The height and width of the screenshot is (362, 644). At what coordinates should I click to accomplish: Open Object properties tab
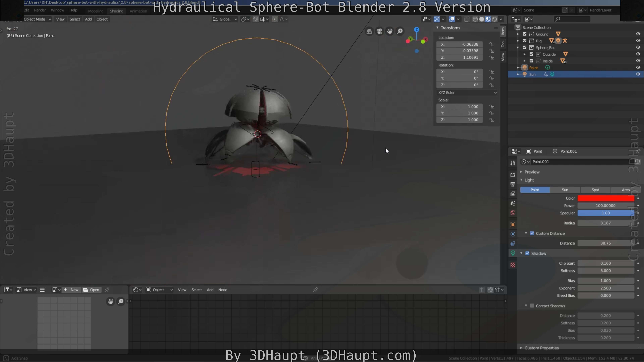pos(513,225)
